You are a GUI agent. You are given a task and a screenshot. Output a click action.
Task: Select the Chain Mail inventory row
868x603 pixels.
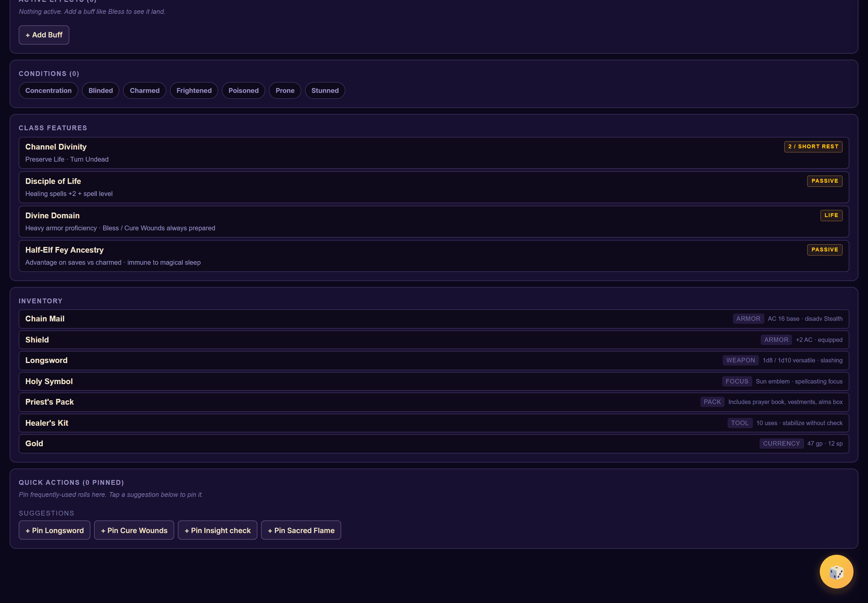tap(434, 319)
